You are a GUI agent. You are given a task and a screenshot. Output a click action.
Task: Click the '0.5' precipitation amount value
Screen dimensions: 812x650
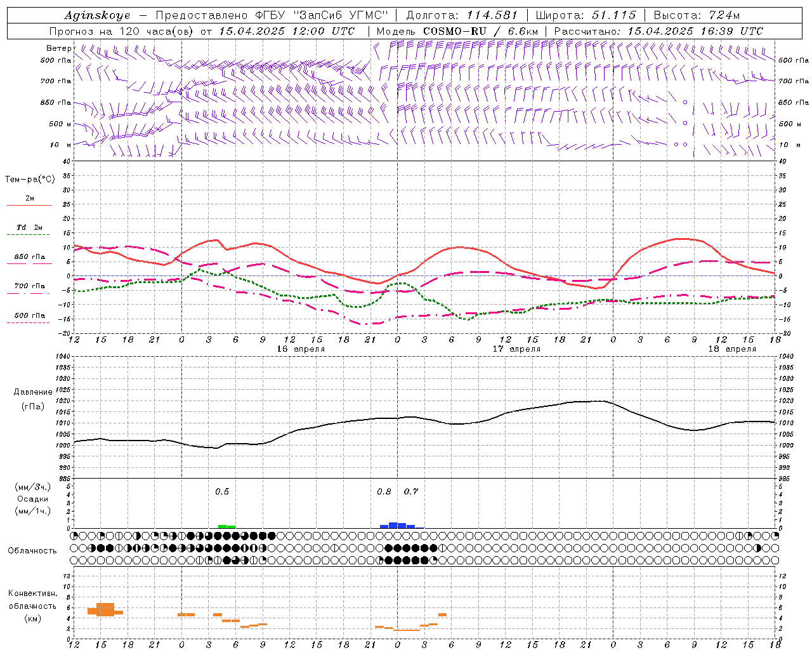[x=222, y=492]
